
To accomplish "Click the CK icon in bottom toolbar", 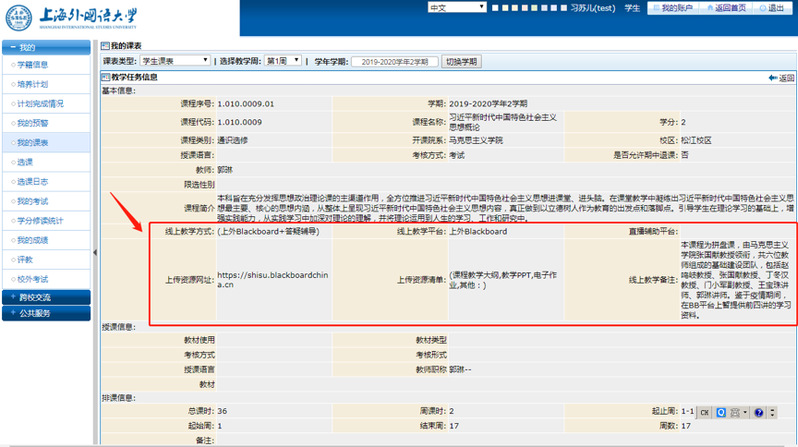I will click(x=703, y=412).
